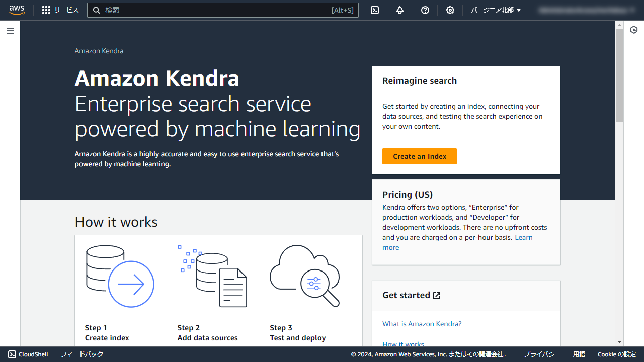The width and height of the screenshot is (644, 362).
Task: Click the Reimagine search heading
Action: tap(420, 81)
